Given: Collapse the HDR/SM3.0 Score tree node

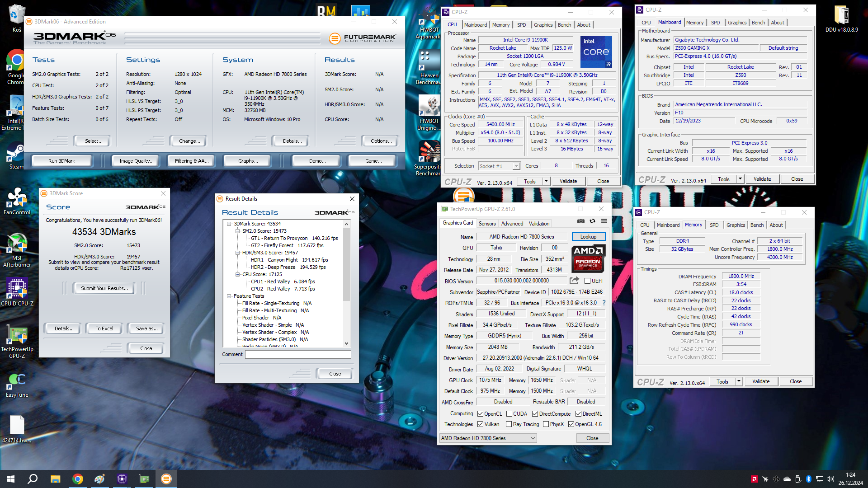Looking at the screenshot, I should 238,253.
